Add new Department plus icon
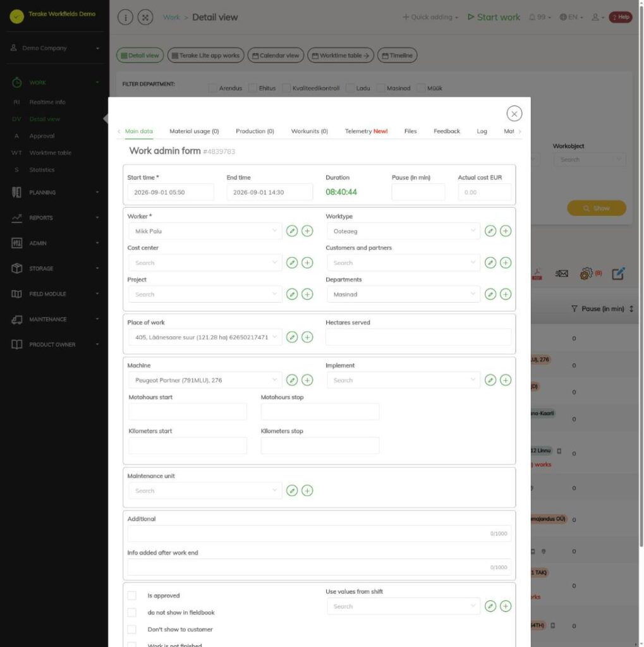 [x=506, y=294]
